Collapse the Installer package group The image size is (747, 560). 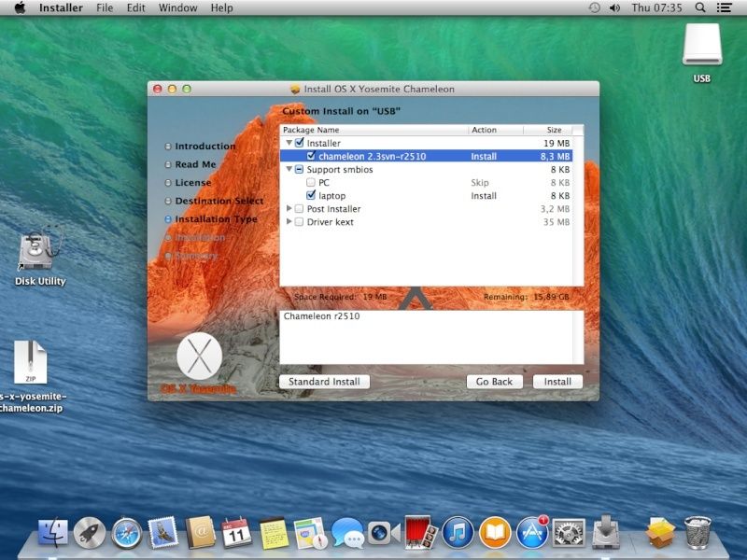pos(289,143)
